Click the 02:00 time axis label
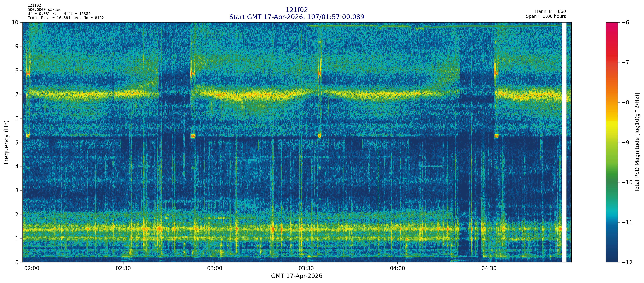 (x=32, y=269)
